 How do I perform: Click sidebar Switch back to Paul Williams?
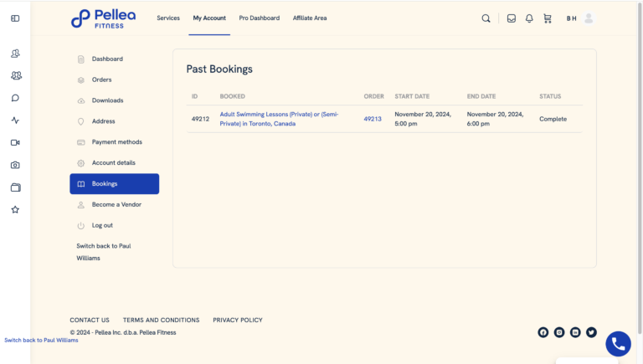103,252
